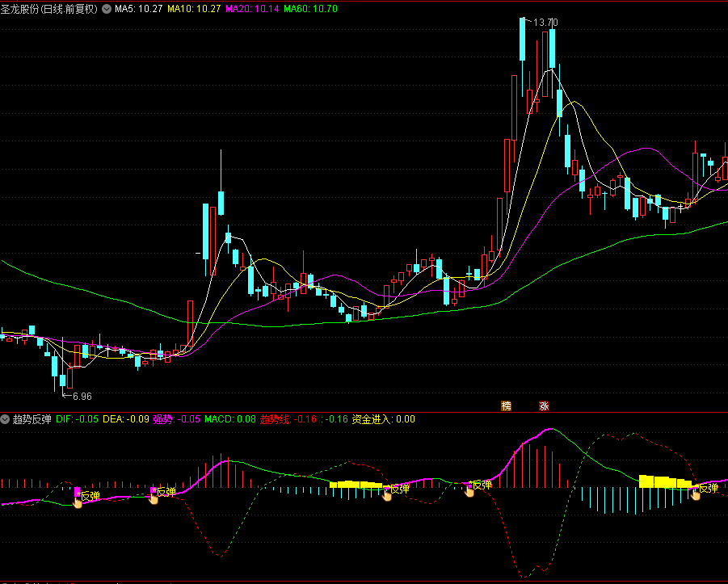Click the MA20: 10.14 legend label

pyautogui.click(x=253, y=9)
